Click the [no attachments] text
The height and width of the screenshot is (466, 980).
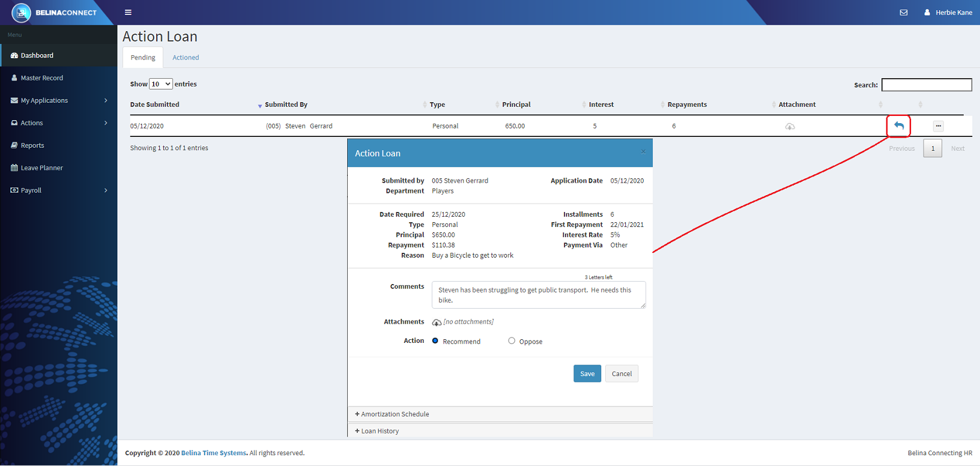468,322
